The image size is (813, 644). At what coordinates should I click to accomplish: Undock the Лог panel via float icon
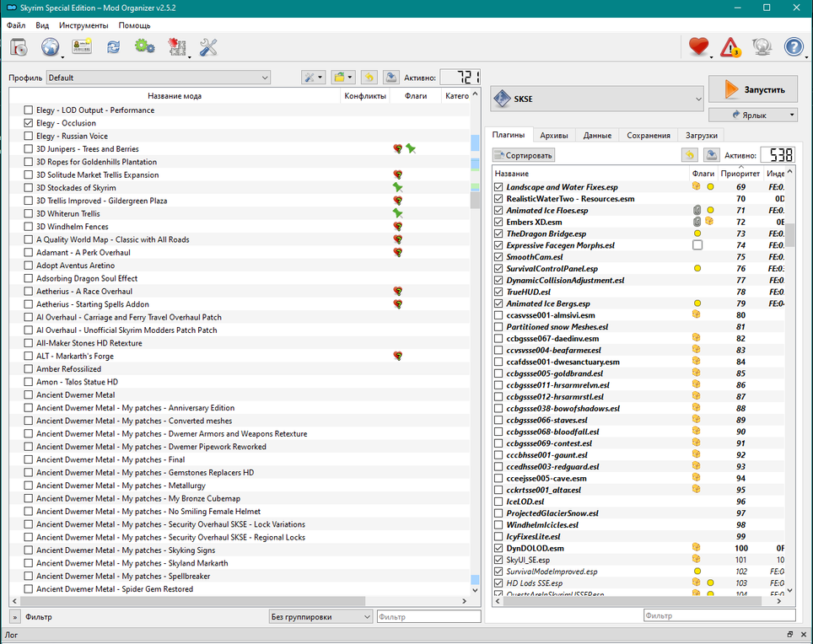pyautogui.click(x=789, y=635)
